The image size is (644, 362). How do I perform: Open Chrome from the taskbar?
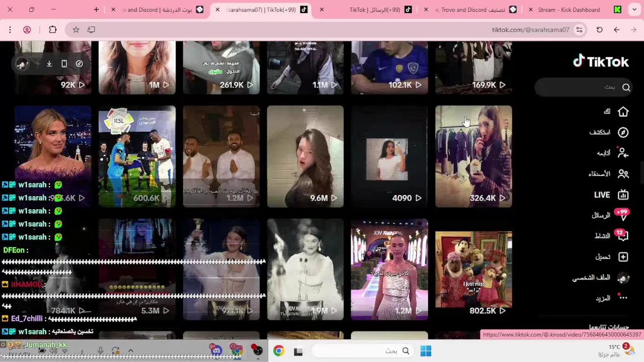click(279, 351)
